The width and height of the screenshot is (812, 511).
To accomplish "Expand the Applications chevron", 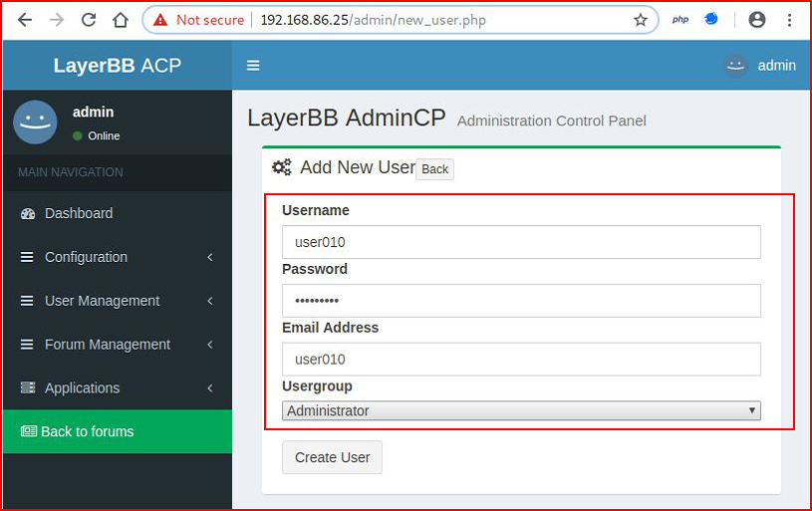I will (210, 387).
